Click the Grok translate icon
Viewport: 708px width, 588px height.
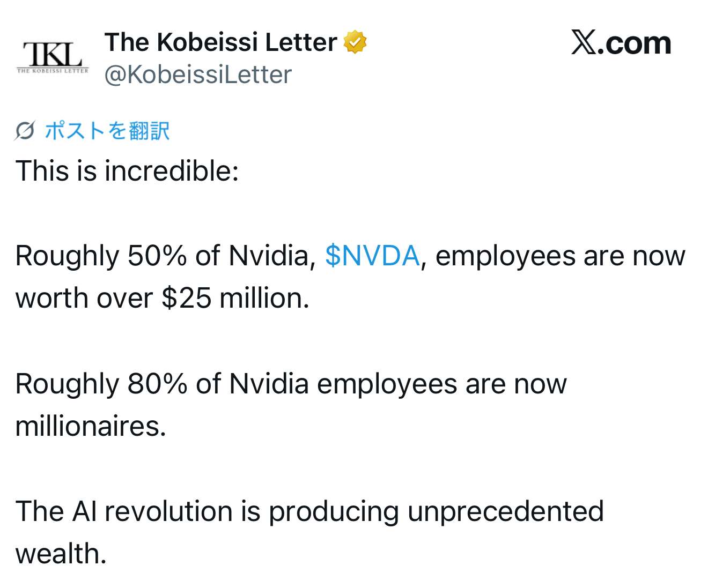coord(25,130)
